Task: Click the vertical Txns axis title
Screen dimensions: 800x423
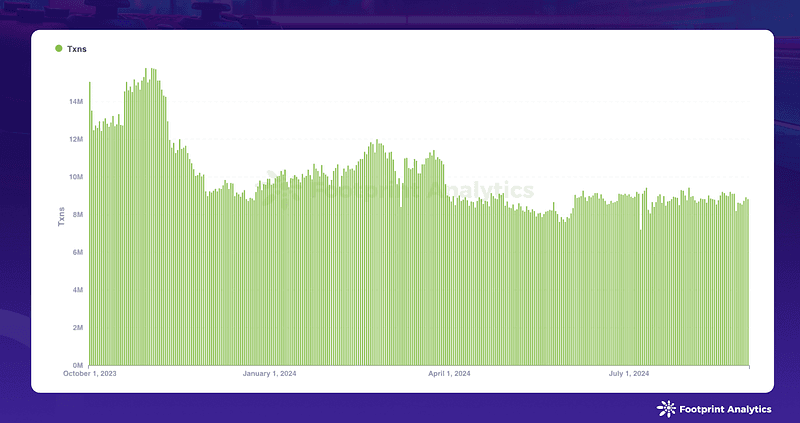Action: point(61,216)
